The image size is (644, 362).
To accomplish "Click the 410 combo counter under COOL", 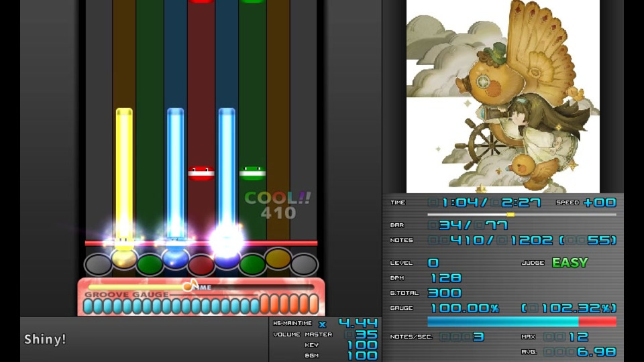I will tap(278, 213).
